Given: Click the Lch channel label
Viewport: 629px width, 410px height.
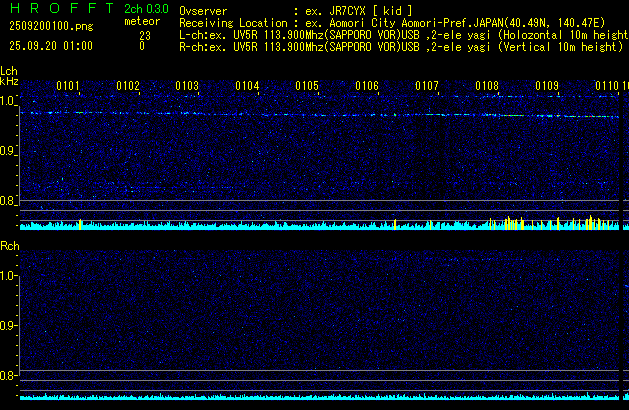Looking at the screenshot, I should [x=9, y=71].
